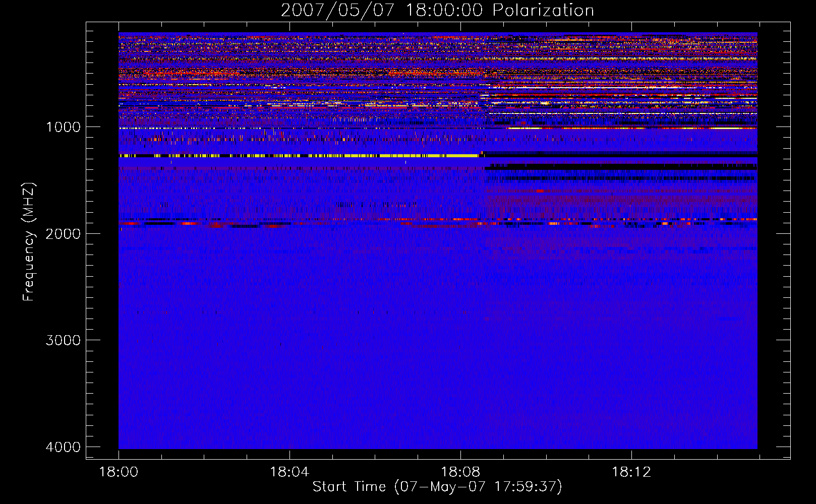The image size is (816, 504).
Task: Click the 18:00 time tick label
Action: (119, 472)
